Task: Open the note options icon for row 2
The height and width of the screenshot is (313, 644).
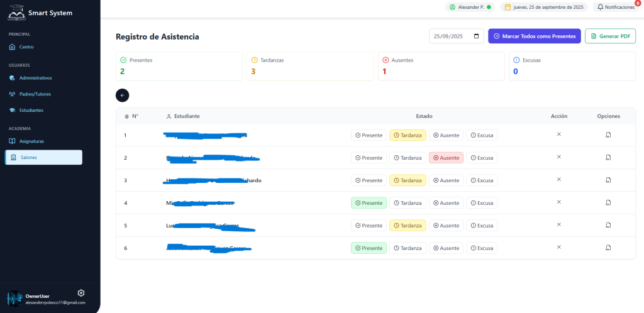Action: pyautogui.click(x=608, y=157)
